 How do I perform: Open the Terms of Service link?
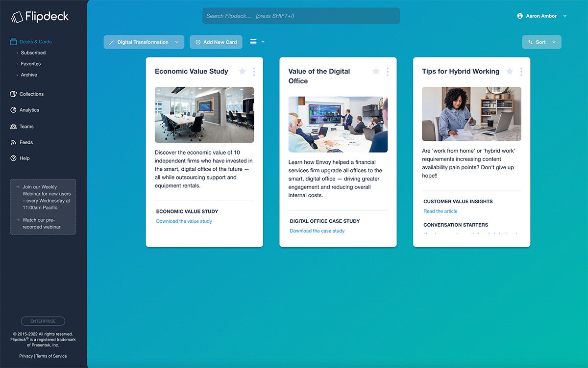coord(51,356)
